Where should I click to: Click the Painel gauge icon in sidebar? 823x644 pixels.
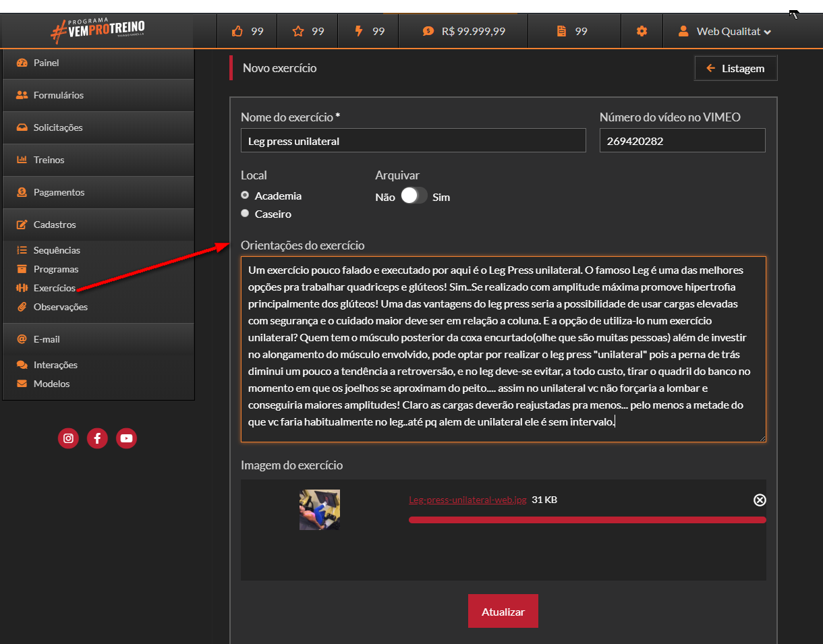22,63
